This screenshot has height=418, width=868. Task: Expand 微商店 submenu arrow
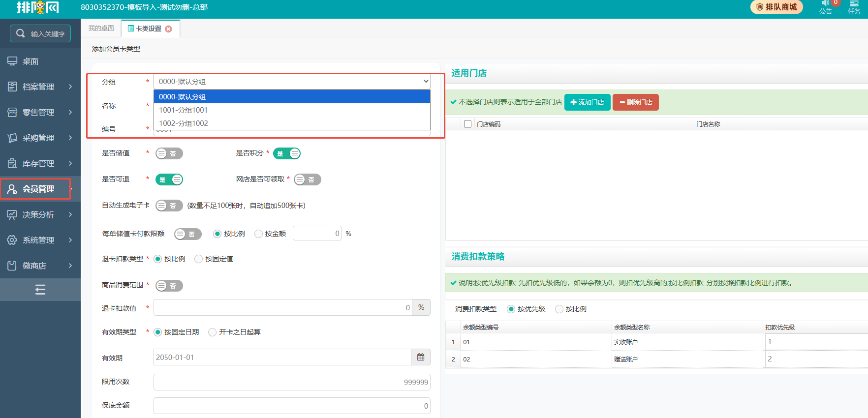click(70, 266)
